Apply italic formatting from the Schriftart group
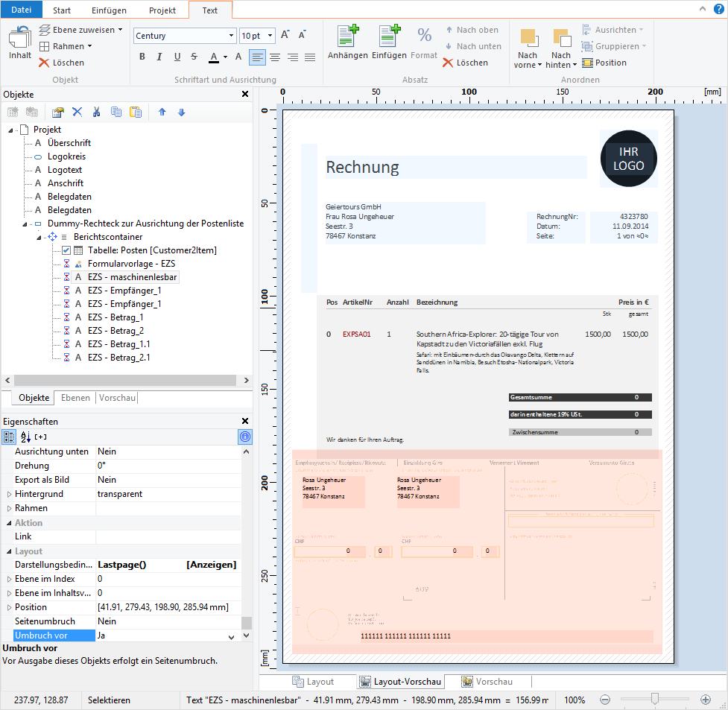 (159, 56)
